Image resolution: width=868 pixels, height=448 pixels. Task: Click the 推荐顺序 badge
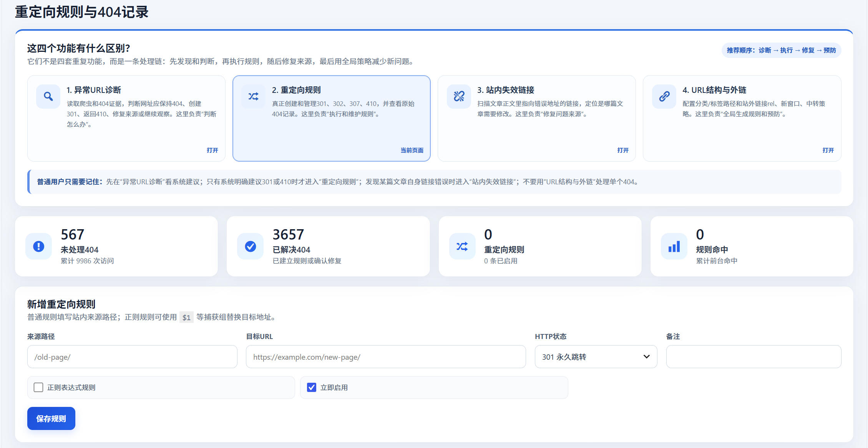click(781, 50)
